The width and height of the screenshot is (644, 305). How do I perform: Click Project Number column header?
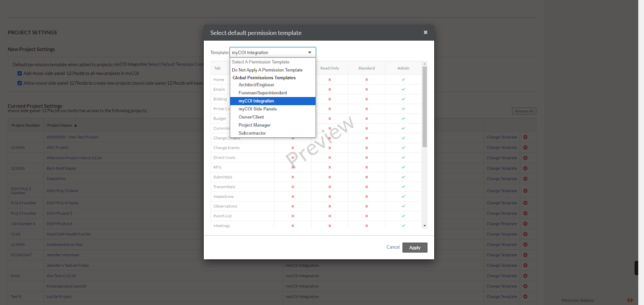pos(25,125)
